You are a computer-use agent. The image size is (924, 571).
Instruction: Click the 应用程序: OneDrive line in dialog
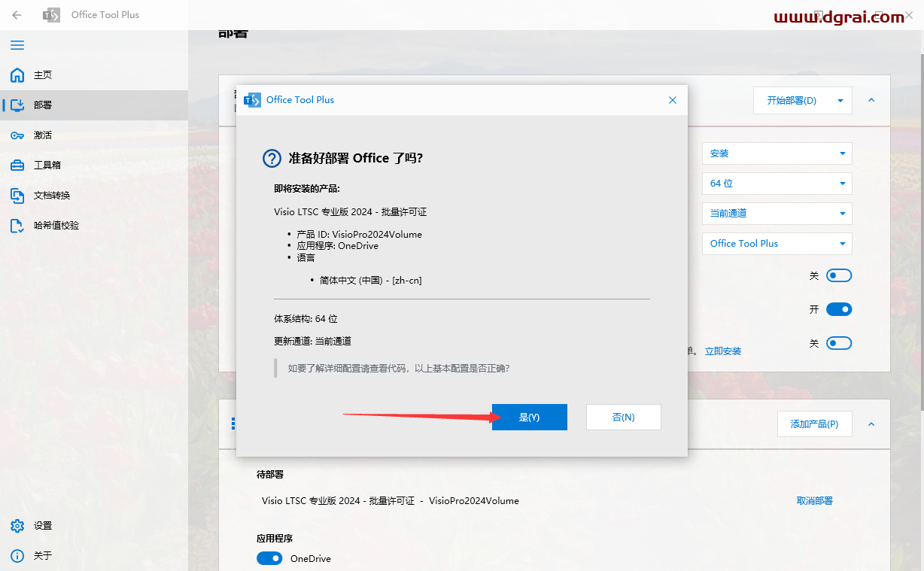337,246
